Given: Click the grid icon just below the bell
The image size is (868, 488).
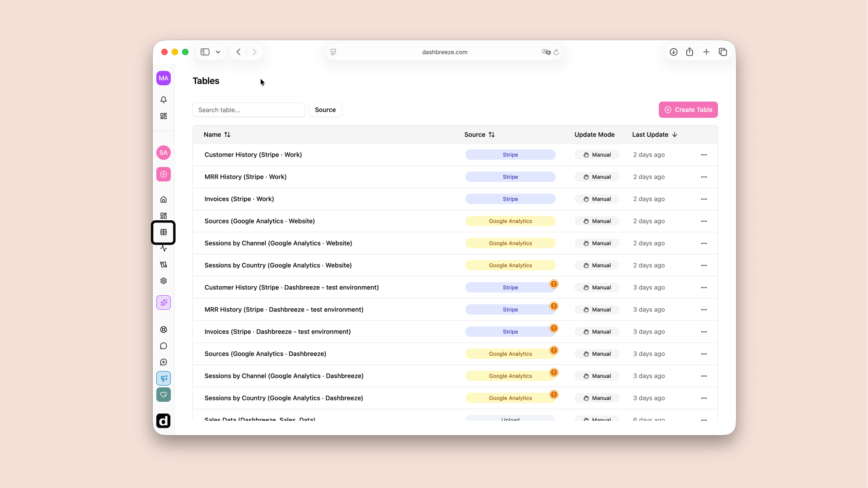Looking at the screenshot, I should coord(164,116).
